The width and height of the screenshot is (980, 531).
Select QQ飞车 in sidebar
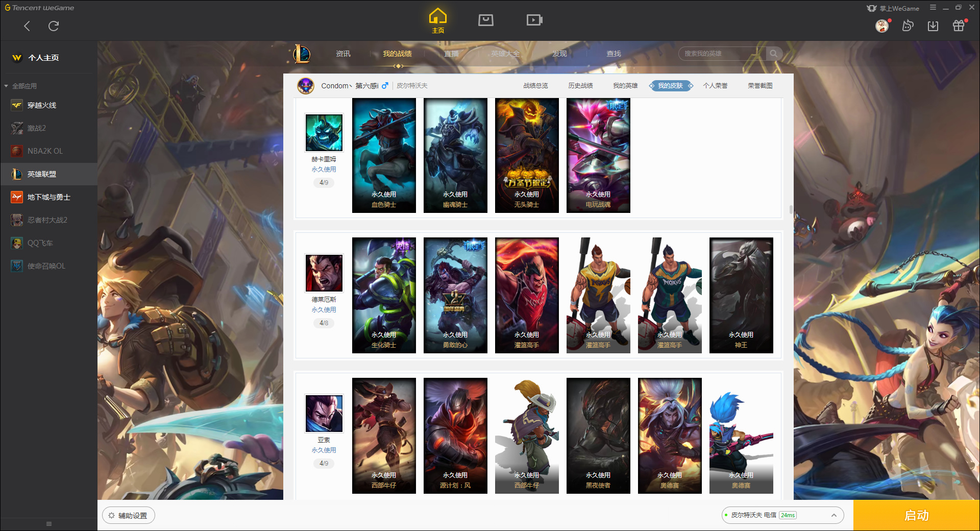pyautogui.click(x=48, y=243)
